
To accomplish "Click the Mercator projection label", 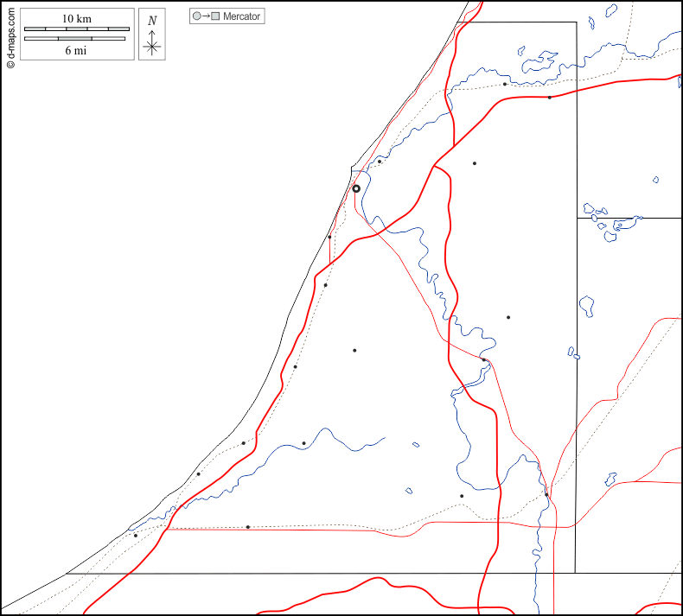I will (241, 16).
